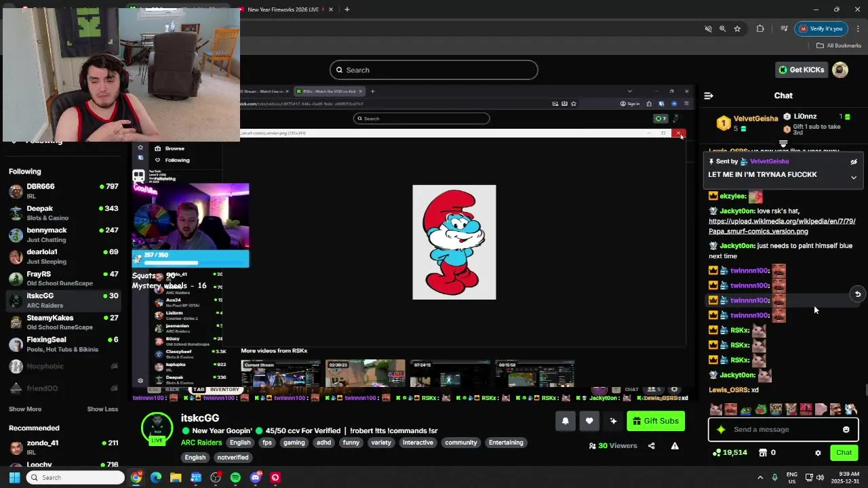Viewport: 868px width, 488px height.
Task: Toggle the heart follow button
Action: click(x=589, y=421)
